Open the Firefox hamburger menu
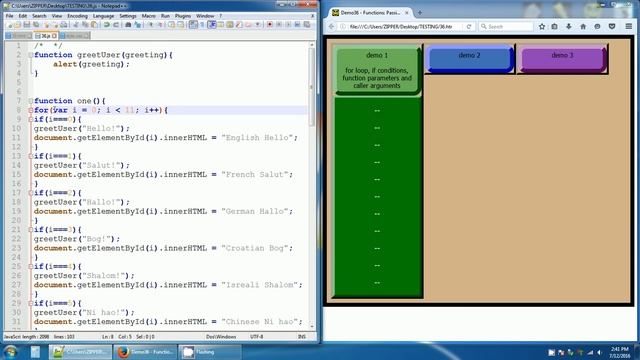 click(x=629, y=27)
